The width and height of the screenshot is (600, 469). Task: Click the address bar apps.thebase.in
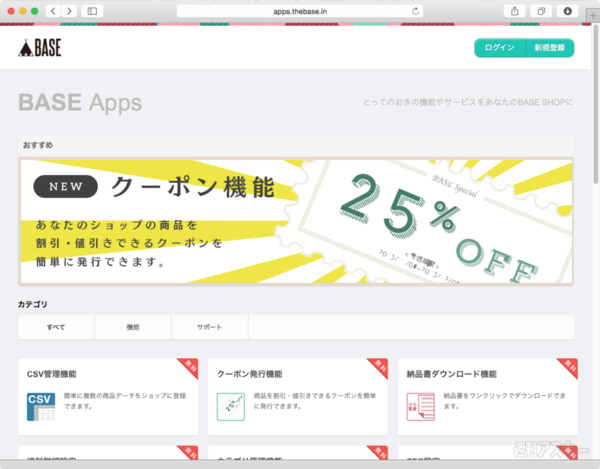[x=300, y=11]
